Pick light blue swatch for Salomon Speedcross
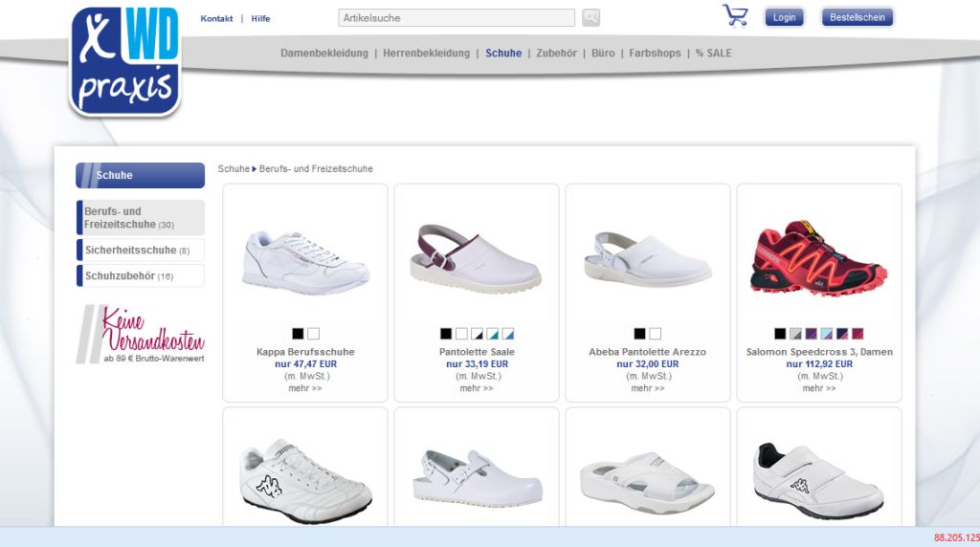 (x=827, y=334)
